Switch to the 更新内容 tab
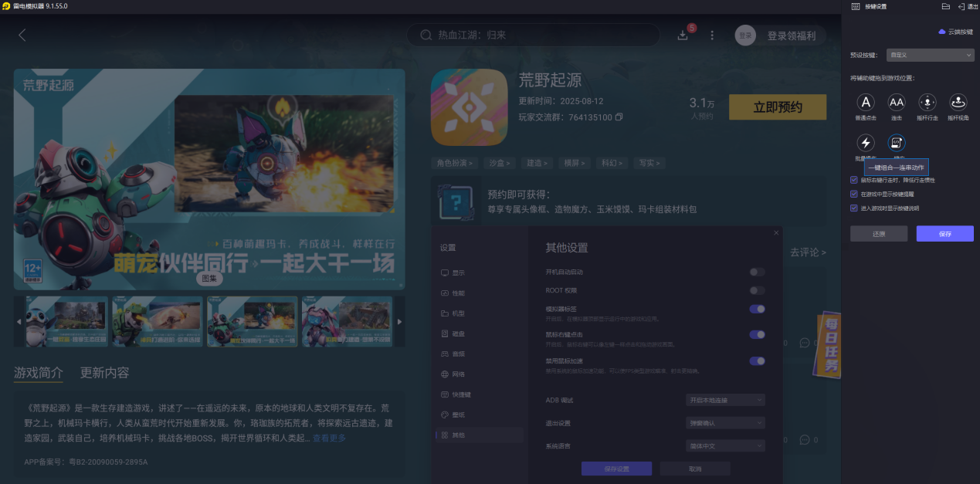This screenshot has height=484, width=980. click(104, 373)
